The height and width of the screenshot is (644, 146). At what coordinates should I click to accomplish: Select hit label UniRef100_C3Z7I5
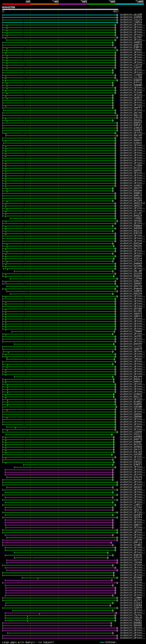coord(131,65)
